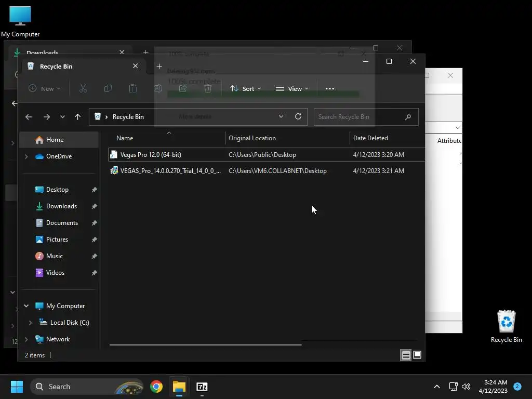Go up one level with up arrow
Viewport: 532px width, 399px height.
pos(78,117)
